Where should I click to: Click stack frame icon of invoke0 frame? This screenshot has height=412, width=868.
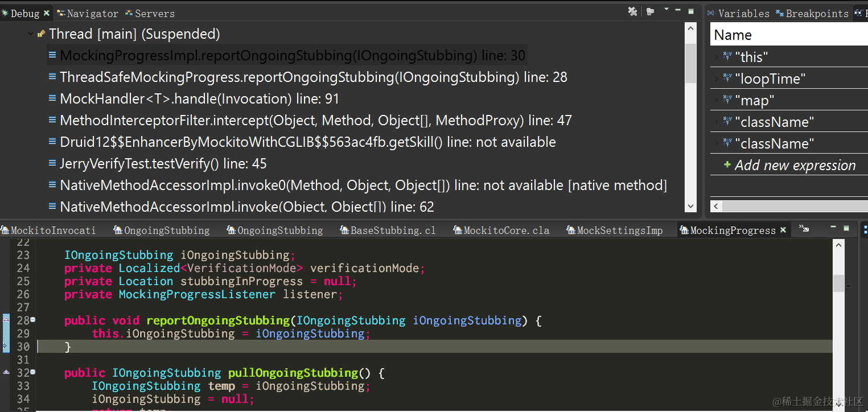coord(52,185)
